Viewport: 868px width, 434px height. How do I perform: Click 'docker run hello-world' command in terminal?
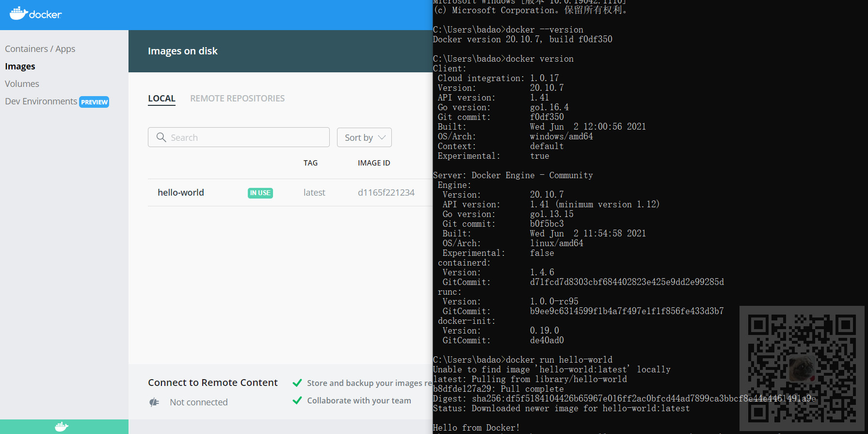point(559,360)
